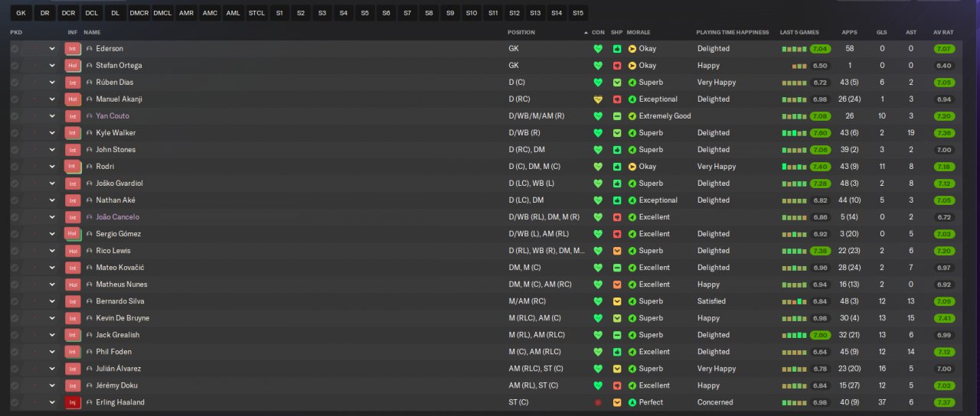Sort by the MORALE column header
Viewport: 980px width, 416px height.
[638, 32]
